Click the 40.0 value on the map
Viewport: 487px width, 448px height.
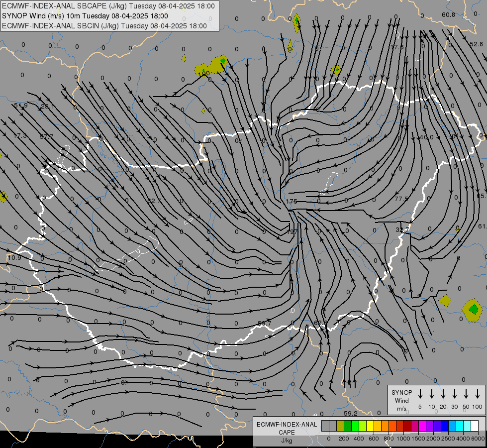(426, 137)
